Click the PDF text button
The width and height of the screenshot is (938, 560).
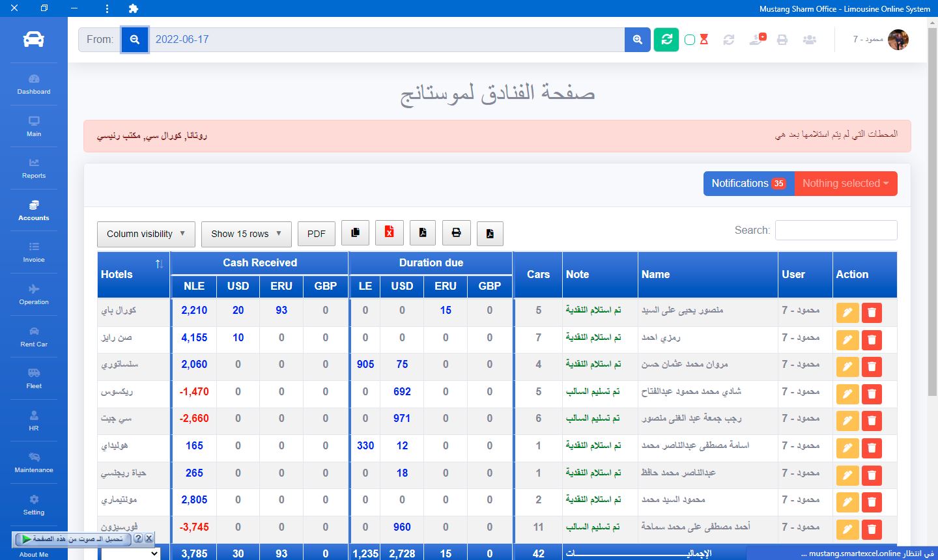(x=316, y=234)
